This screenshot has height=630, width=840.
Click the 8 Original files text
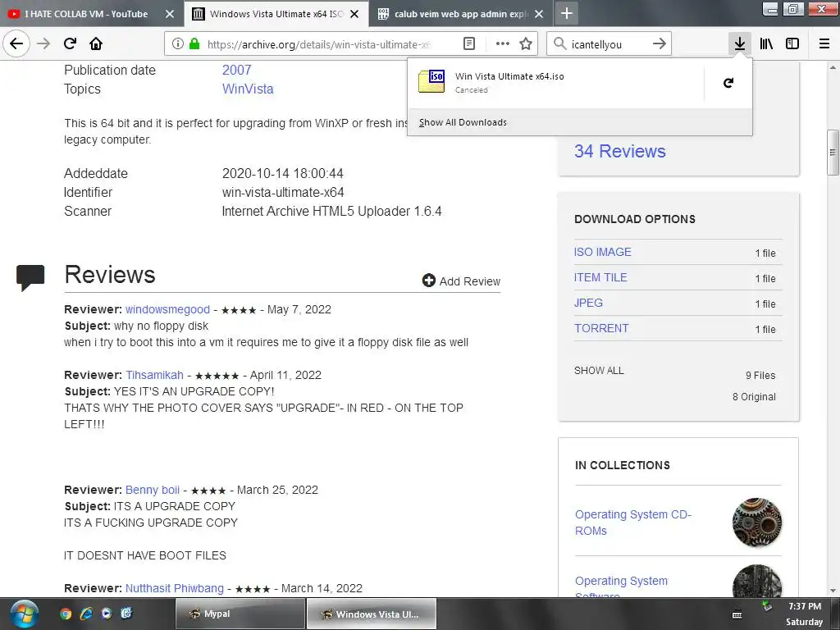(x=754, y=397)
